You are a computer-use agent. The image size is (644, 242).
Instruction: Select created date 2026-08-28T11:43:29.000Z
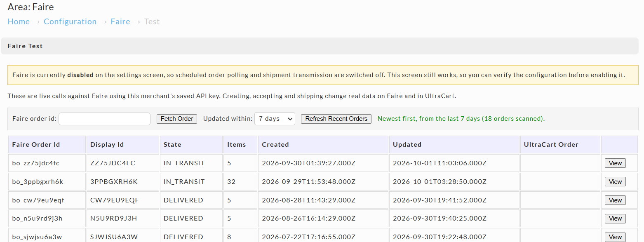click(323, 200)
